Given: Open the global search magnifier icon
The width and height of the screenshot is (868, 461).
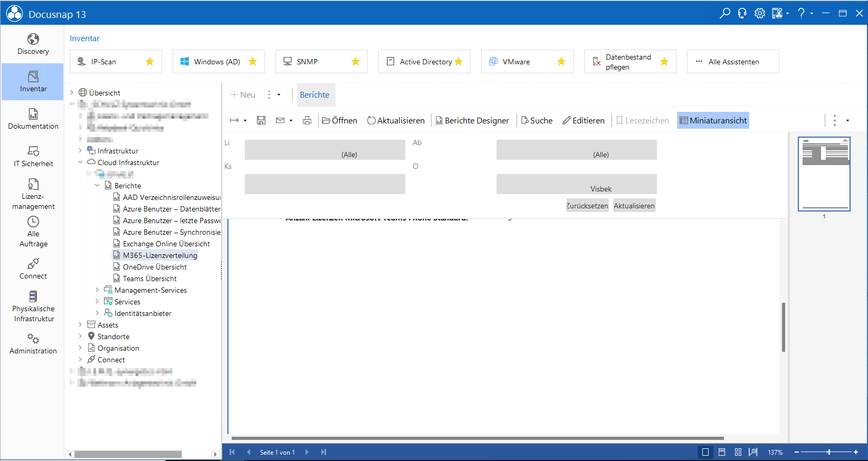Looking at the screenshot, I should pos(724,13).
